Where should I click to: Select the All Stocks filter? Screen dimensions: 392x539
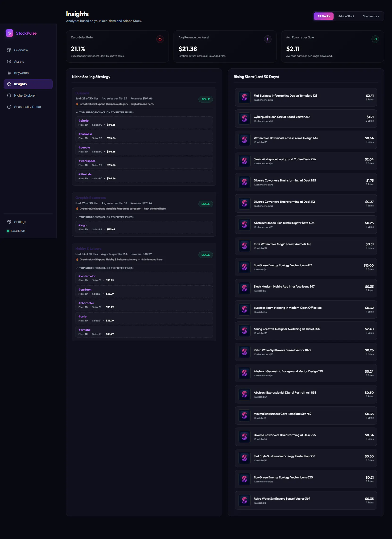(324, 16)
